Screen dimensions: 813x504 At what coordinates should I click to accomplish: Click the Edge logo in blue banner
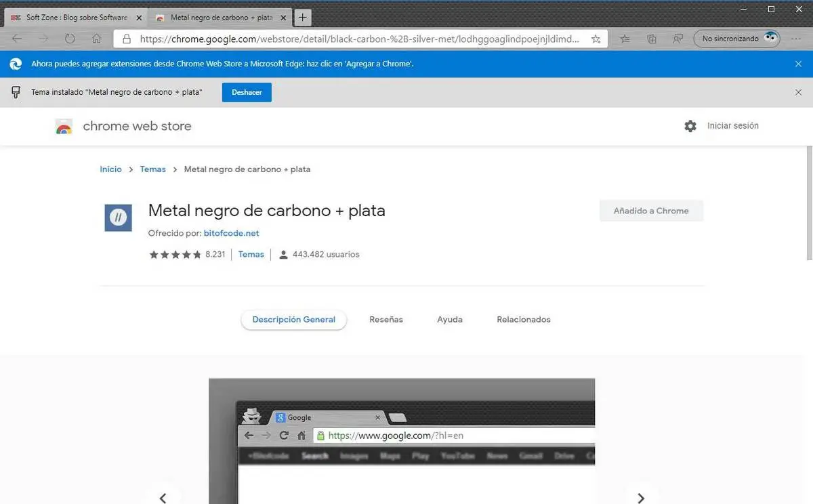tap(16, 64)
